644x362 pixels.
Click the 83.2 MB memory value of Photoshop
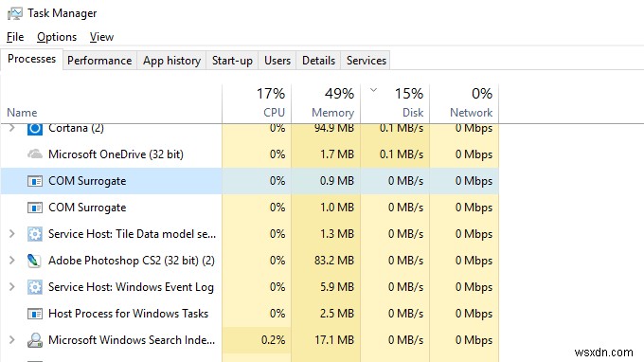click(x=334, y=261)
